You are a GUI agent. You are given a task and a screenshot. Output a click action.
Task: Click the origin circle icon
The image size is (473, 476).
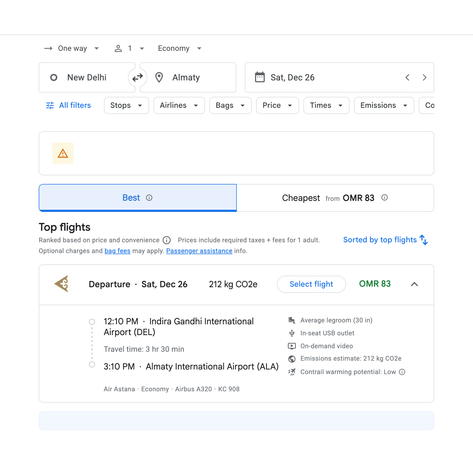pos(54,77)
